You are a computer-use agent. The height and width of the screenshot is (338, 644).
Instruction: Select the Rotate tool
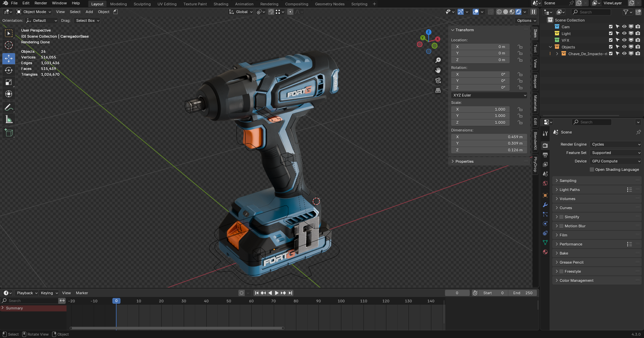coord(9,70)
